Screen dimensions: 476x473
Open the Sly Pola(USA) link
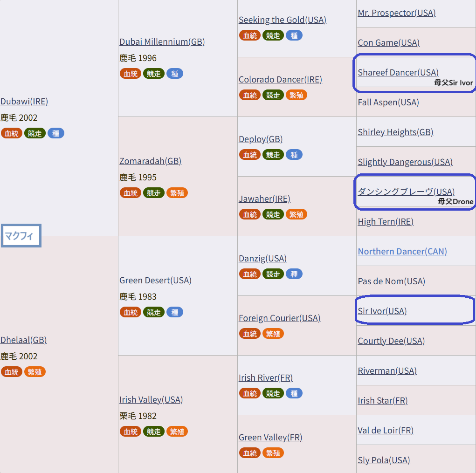(384, 460)
